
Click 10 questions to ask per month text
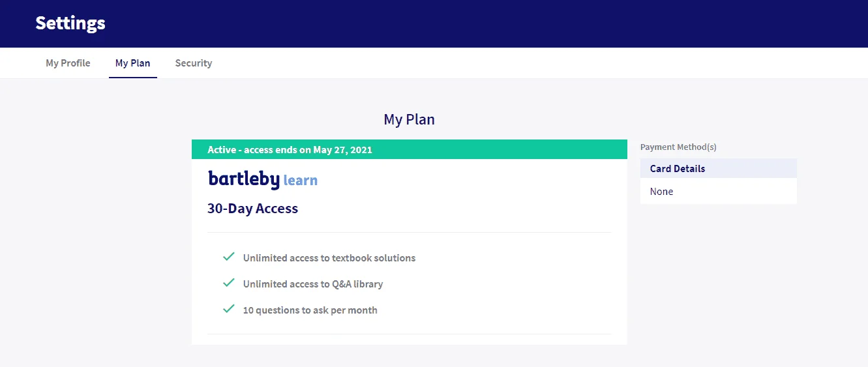click(310, 310)
